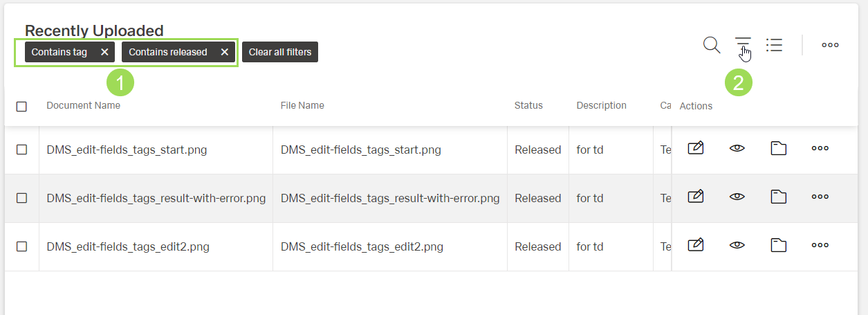Preview DMS_edit-fields_tags_start.png with the eye icon
868x315 pixels.
pyautogui.click(x=737, y=148)
